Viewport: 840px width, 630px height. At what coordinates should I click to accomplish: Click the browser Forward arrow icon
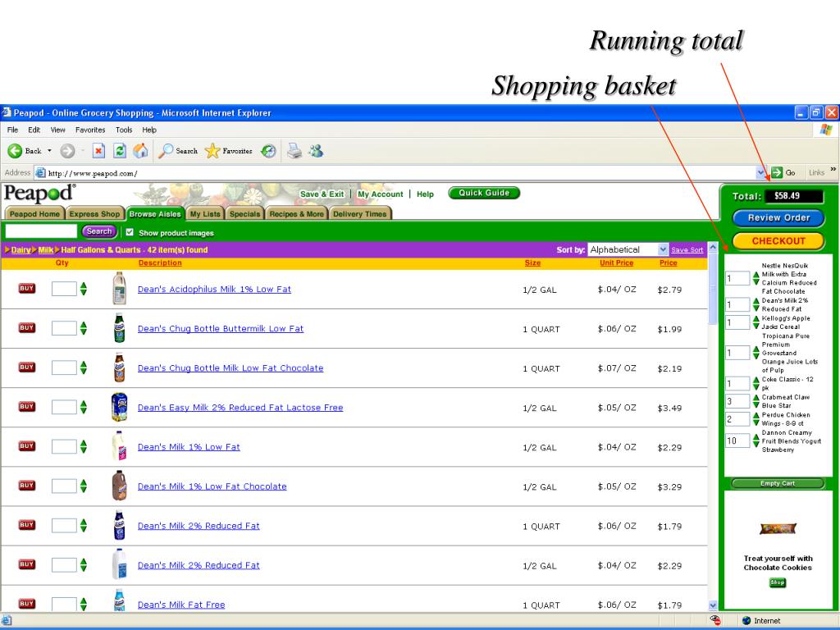67,151
